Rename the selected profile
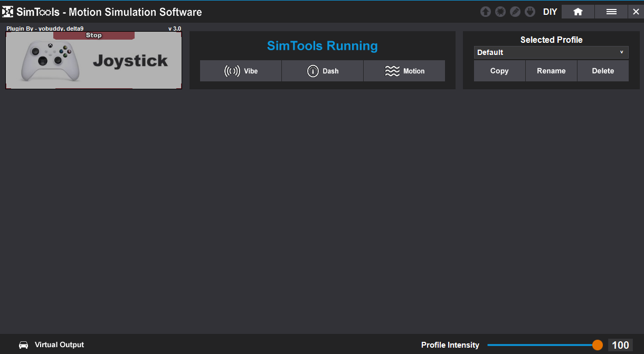This screenshot has height=354, width=644. click(551, 71)
